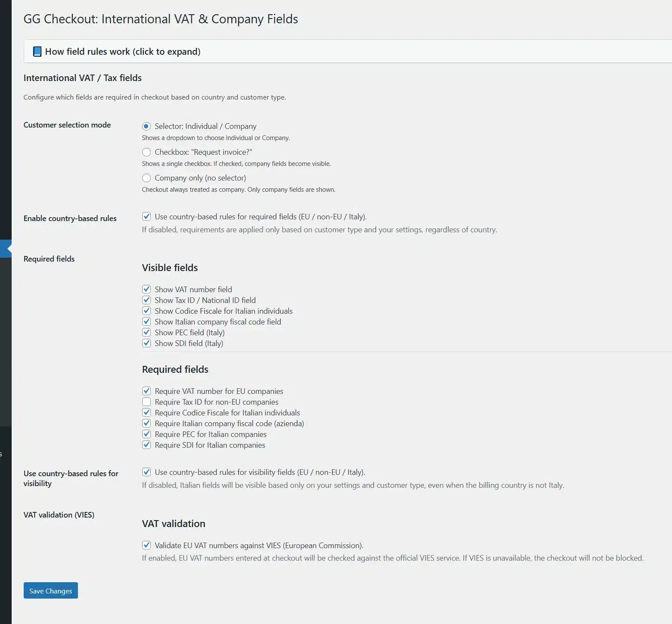Uncheck "Show VAT number field"
This screenshot has height=624, width=672.
click(x=146, y=289)
